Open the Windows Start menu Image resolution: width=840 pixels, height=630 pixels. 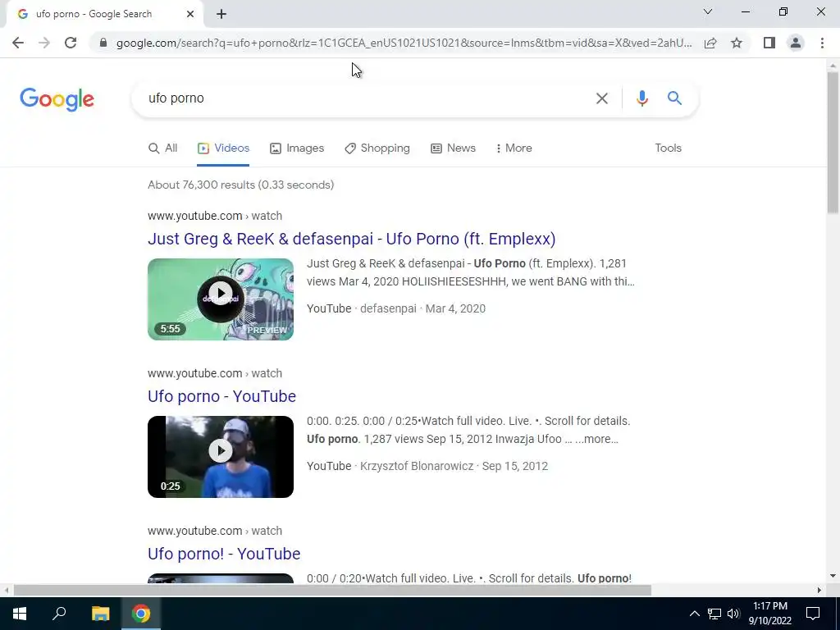20,614
